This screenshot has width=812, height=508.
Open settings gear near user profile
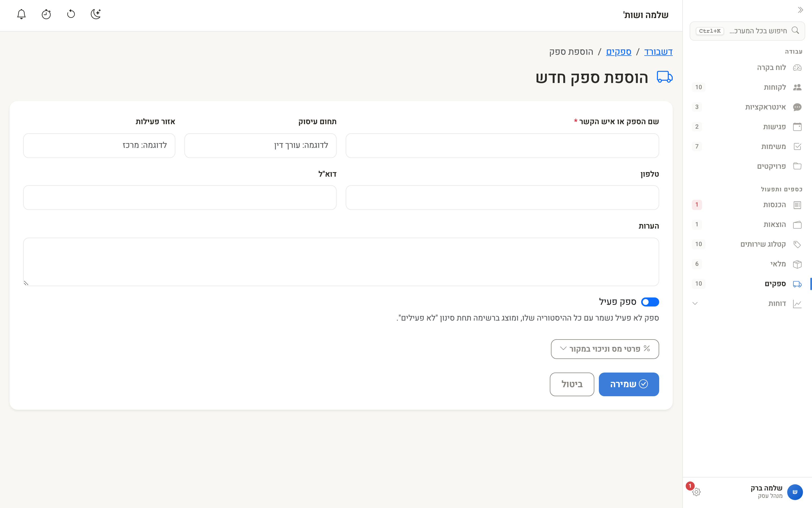tap(696, 492)
